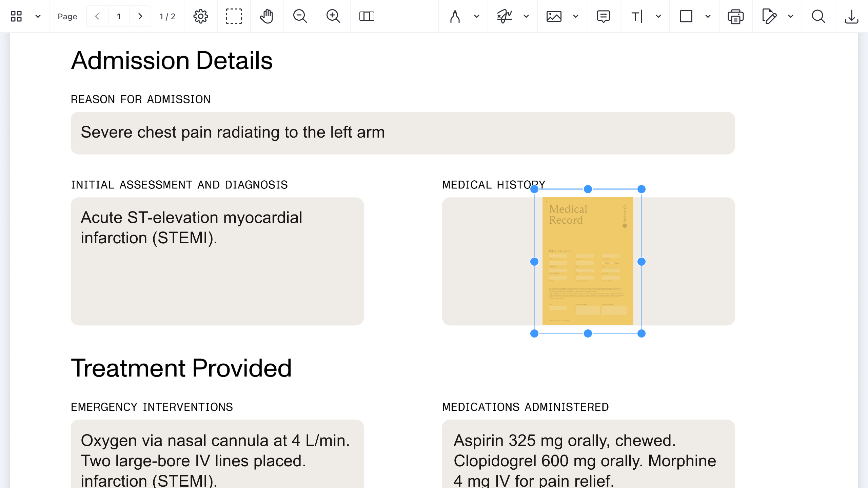Go to the next page
Screen dimensions: 868x488
[x=140, y=16]
